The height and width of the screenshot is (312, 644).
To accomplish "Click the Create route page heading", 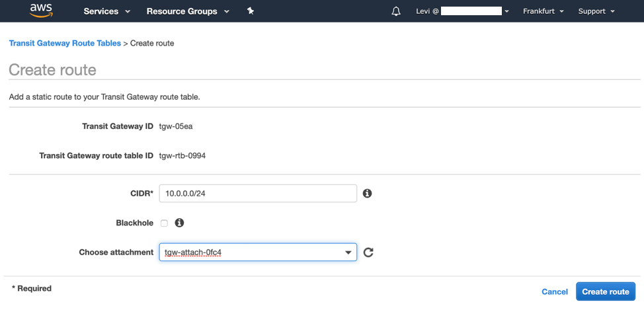I will 53,70.
